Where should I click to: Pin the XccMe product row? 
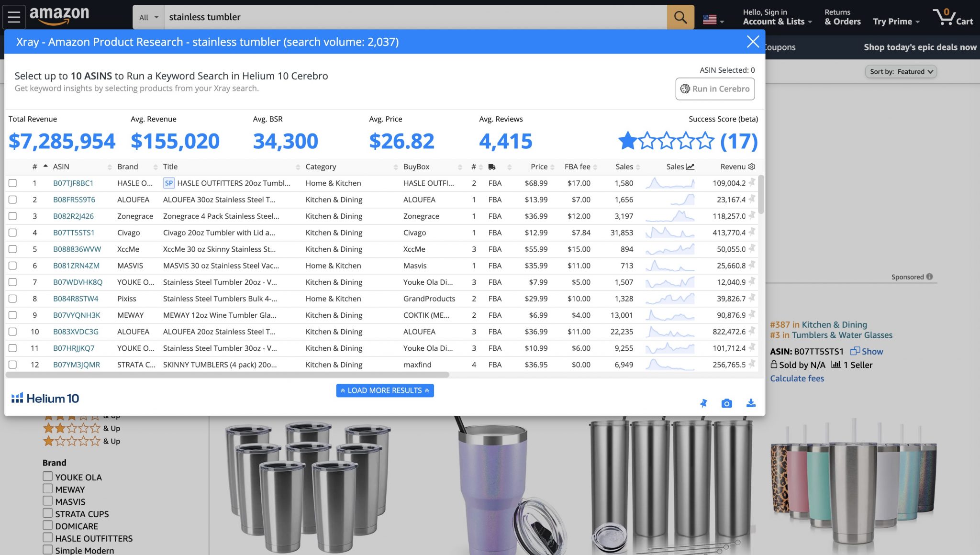click(752, 249)
